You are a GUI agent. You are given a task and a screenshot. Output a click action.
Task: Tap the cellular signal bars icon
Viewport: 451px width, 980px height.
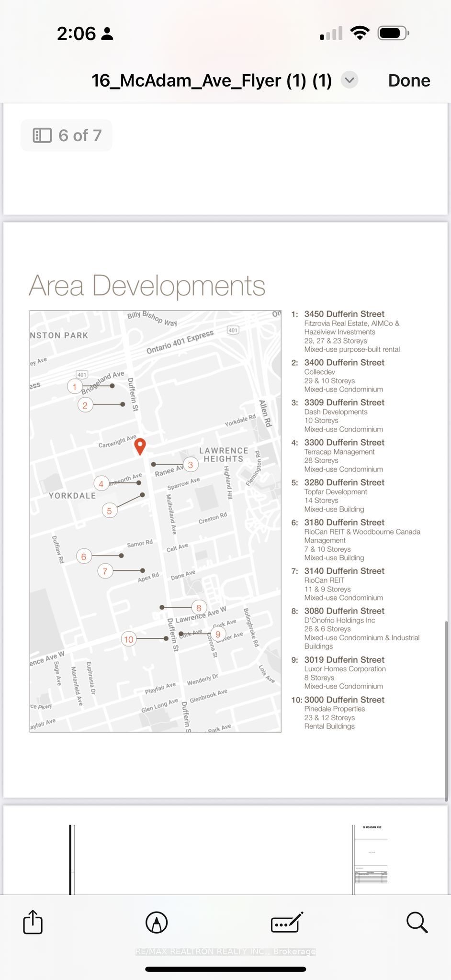tap(331, 33)
